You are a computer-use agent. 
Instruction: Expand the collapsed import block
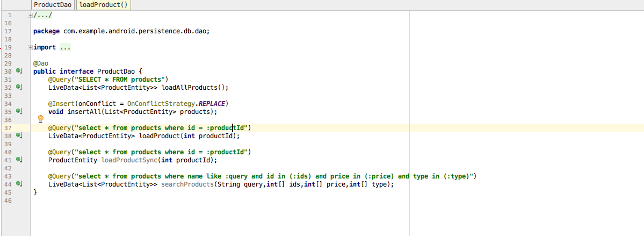pyautogui.click(x=30, y=47)
